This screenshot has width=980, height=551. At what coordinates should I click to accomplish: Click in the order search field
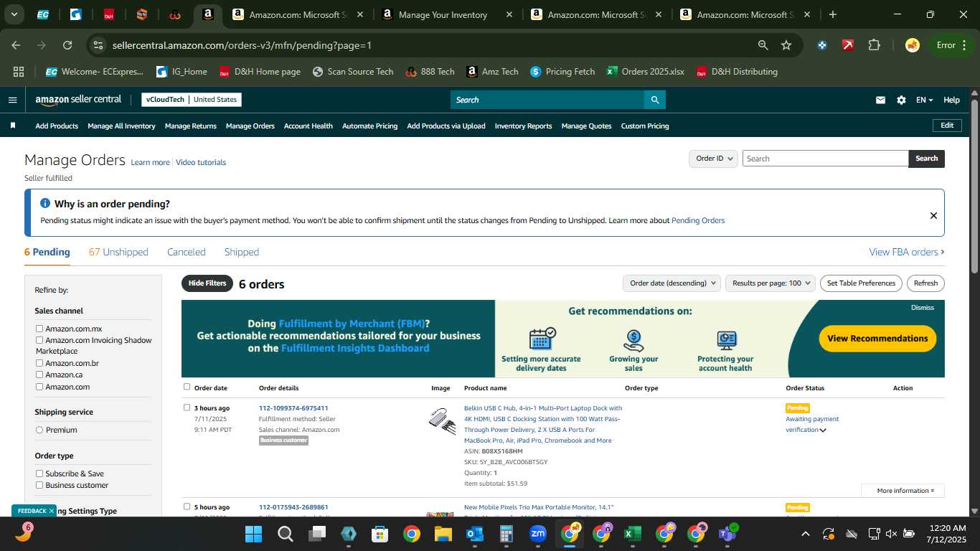tap(825, 159)
